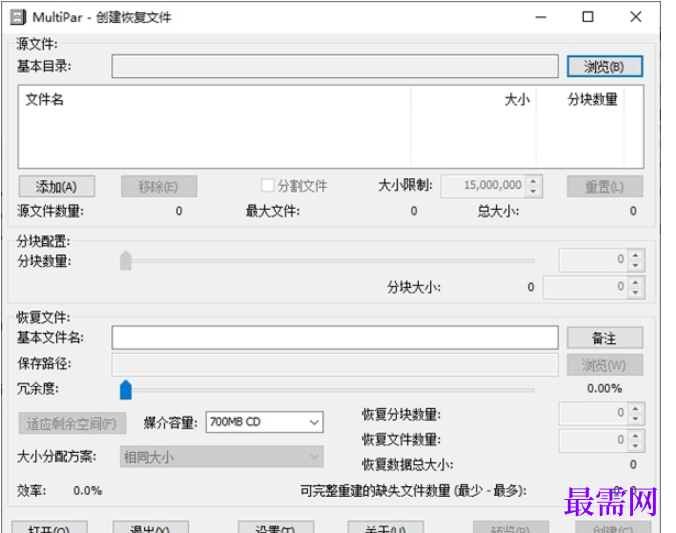
Task: Click the 效率 0.0% efficiency value
Action: click(x=88, y=491)
